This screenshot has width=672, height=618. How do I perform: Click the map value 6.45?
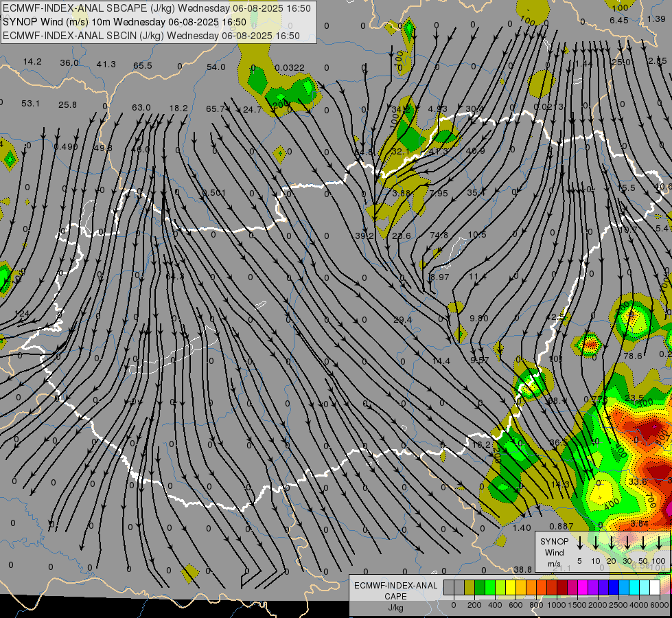pyautogui.click(x=619, y=20)
